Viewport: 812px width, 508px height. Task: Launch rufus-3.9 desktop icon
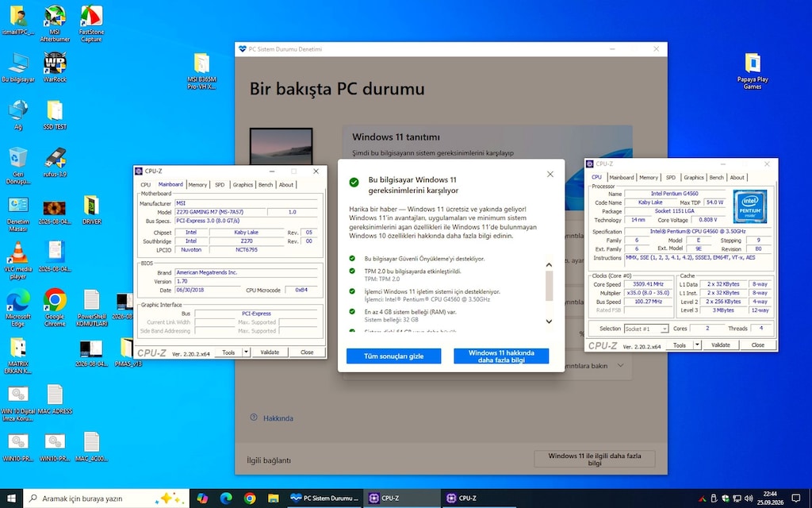[55, 162]
